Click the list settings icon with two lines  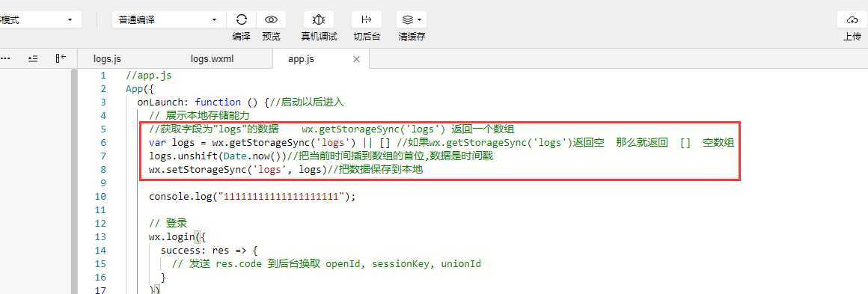[33, 58]
